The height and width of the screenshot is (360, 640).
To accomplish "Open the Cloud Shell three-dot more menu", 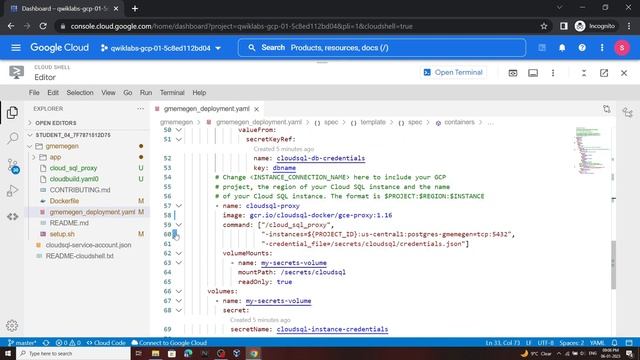I will tap(553, 73).
